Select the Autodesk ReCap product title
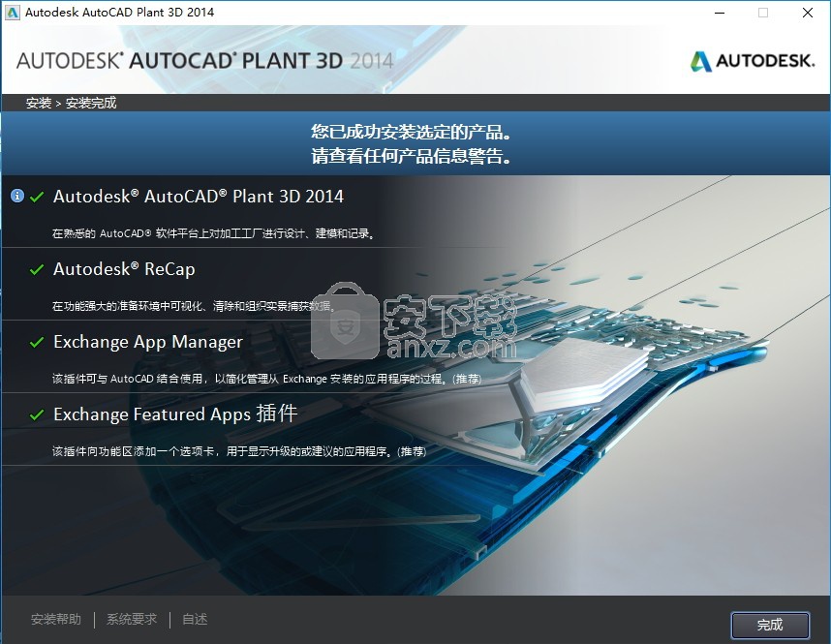The height and width of the screenshot is (644, 831). tap(124, 269)
